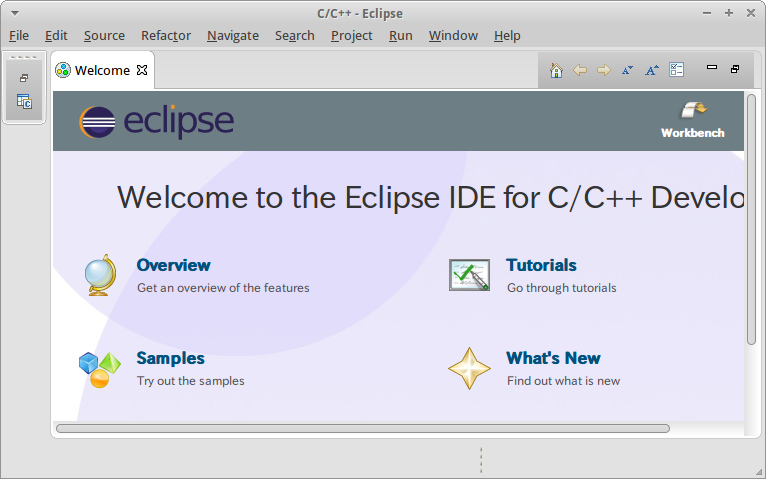Open the Help menu
Screen dimensions: 766x479
point(507,36)
